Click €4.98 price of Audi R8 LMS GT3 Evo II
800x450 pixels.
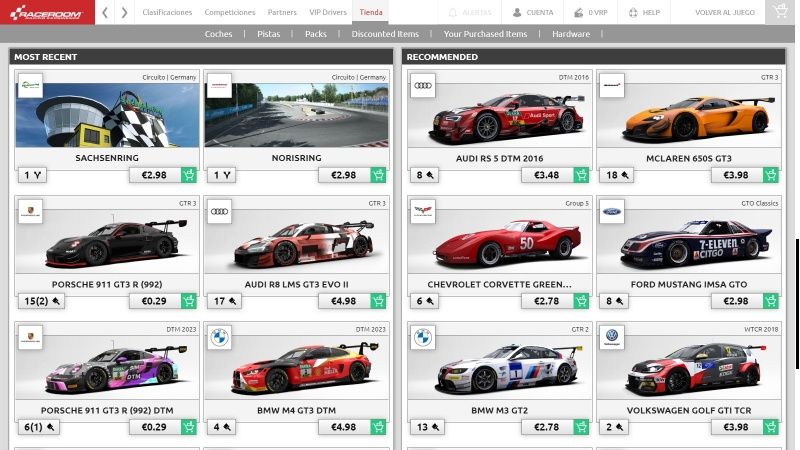[x=344, y=301]
